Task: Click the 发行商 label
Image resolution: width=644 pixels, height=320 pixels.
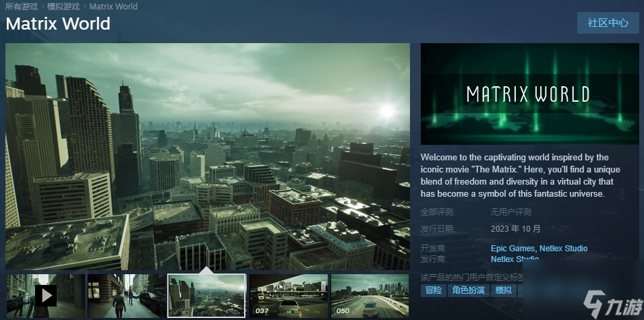Action: point(434,259)
